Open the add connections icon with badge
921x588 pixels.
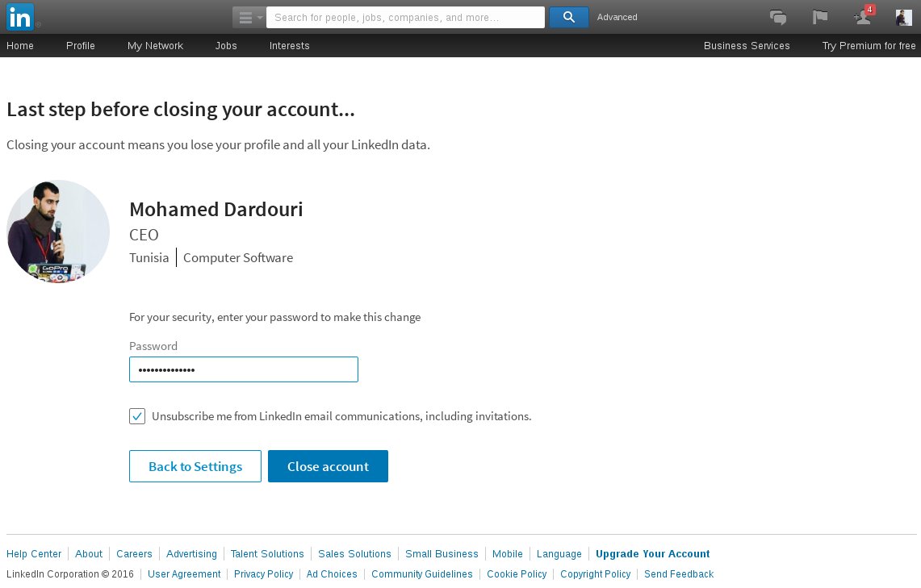[864, 16]
